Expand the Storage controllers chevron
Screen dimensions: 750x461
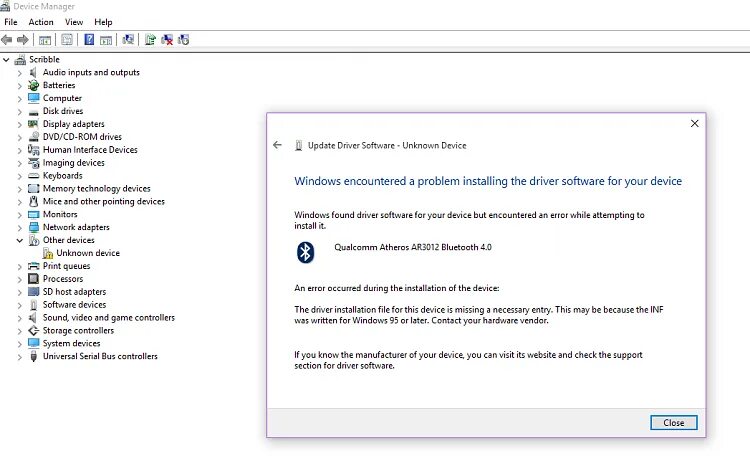coord(19,331)
